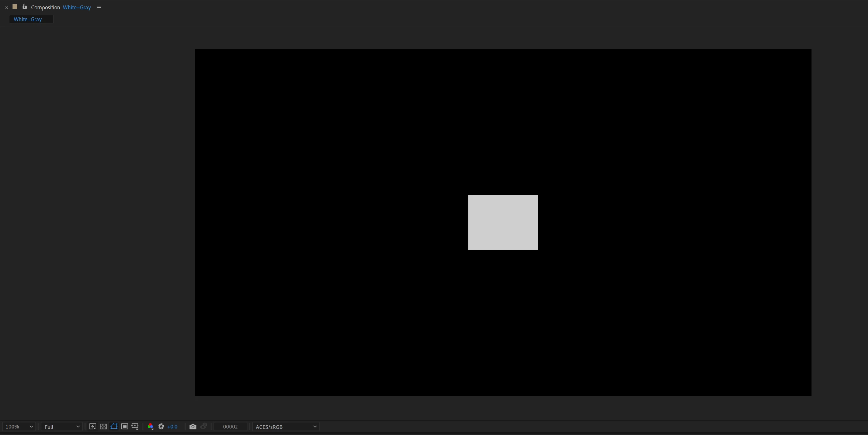Open the Fast Previews options icon

click(x=93, y=427)
